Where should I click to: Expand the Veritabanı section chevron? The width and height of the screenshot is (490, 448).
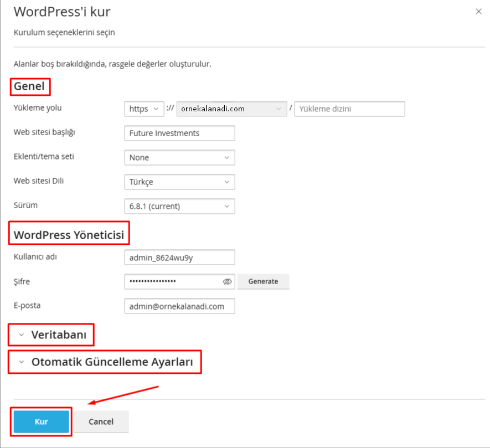click(x=21, y=335)
